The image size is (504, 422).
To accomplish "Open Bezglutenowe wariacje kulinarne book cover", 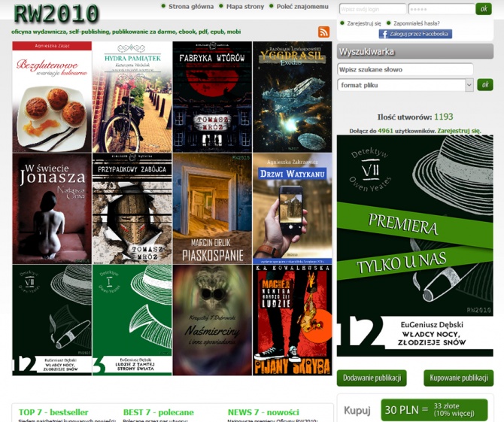I will 52,97.
